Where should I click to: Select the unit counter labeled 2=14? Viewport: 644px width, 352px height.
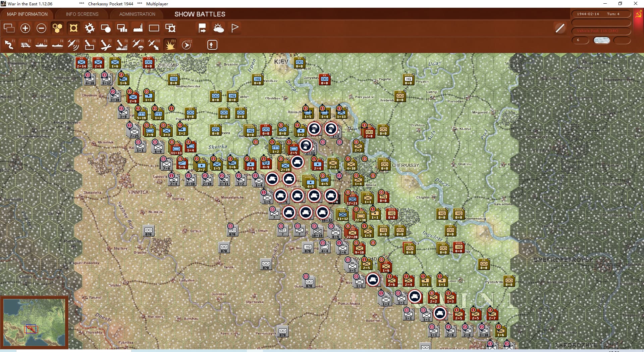pos(81,62)
